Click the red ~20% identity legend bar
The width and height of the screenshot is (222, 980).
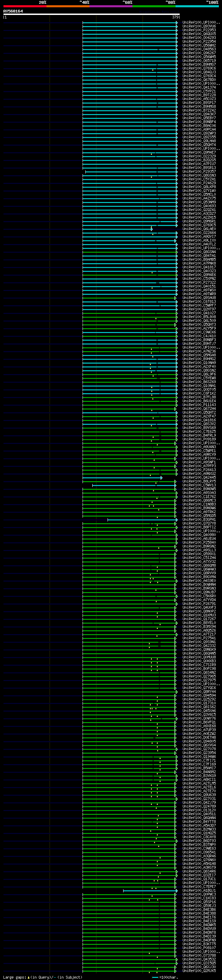[25, 6]
